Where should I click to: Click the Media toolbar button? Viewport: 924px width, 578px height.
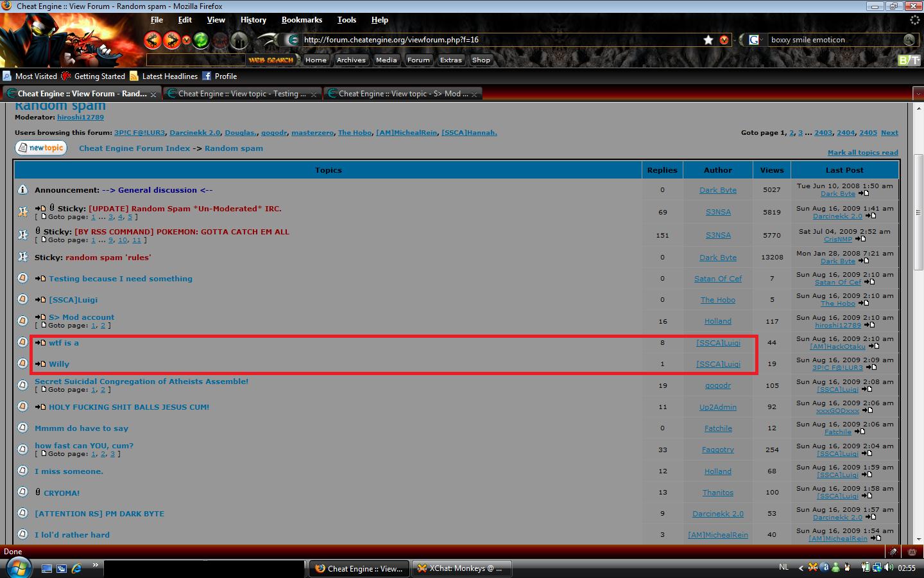(386, 60)
